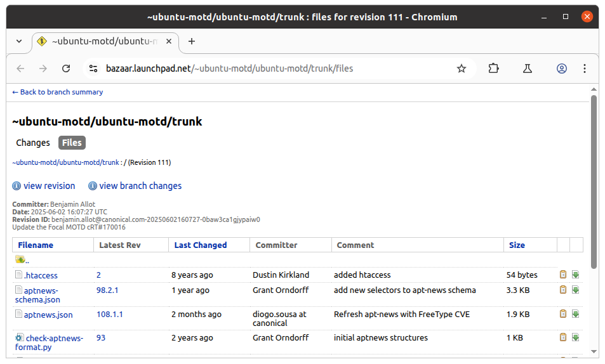605x364 pixels.
Task: Download check-aptnews-format.py with the green arrow icon
Action: click(575, 337)
